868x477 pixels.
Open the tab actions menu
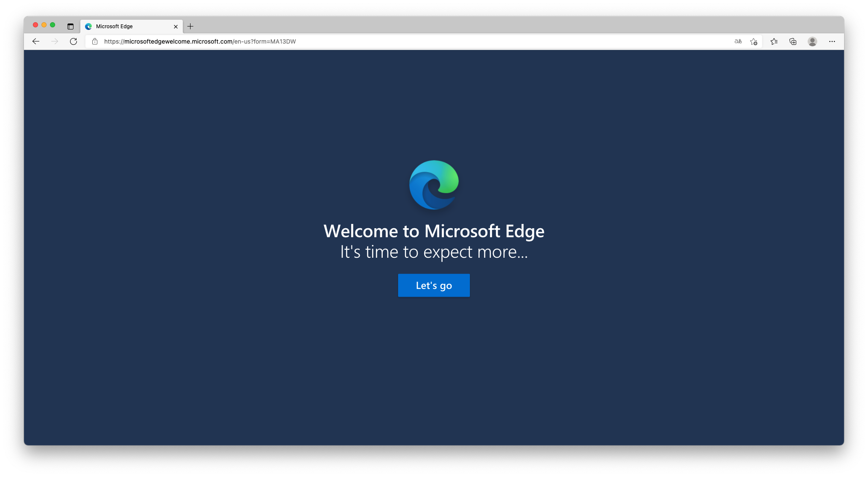pyautogui.click(x=70, y=26)
